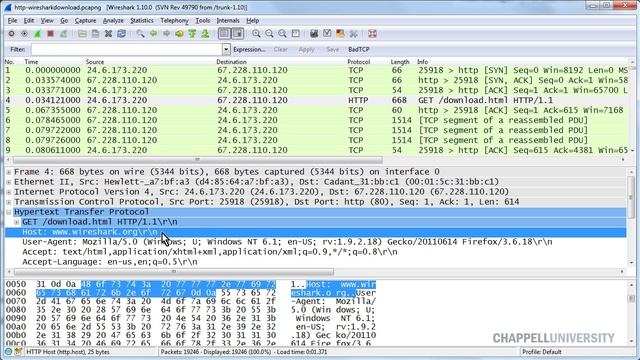640x360 pixels.
Task: Zoom out of the packet text
Action: (269, 34)
